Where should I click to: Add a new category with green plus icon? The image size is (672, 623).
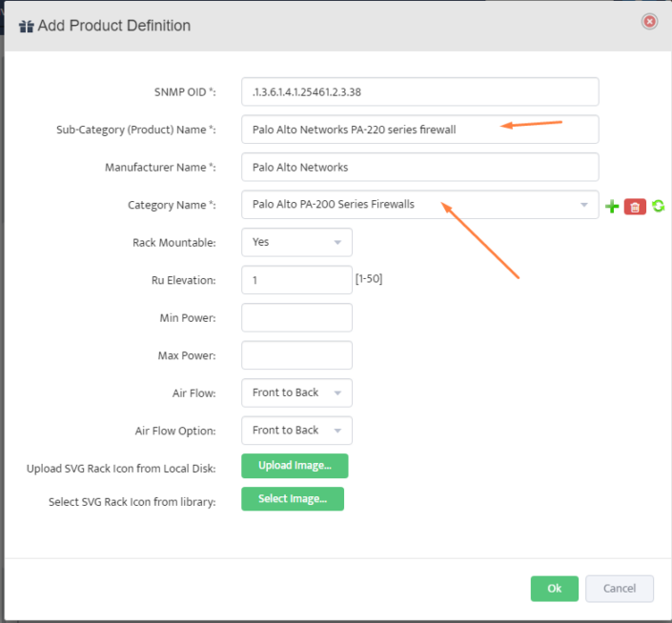click(612, 206)
